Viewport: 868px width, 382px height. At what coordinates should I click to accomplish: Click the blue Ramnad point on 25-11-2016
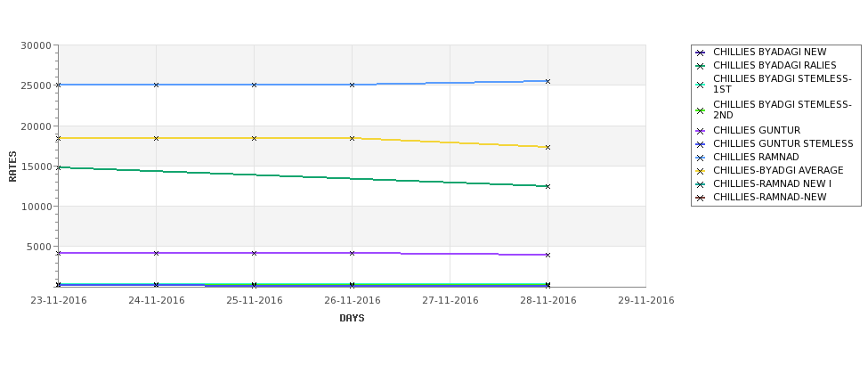tap(254, 85)
